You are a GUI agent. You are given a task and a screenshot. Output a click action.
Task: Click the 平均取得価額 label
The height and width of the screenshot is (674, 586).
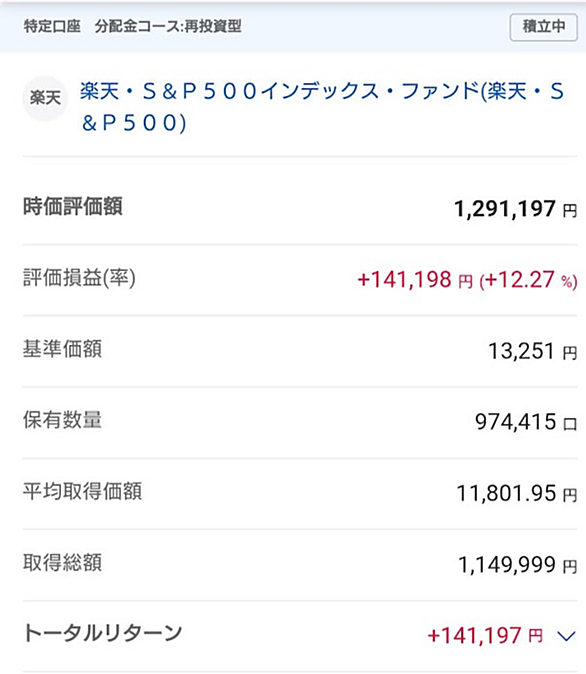tap(82, 491)
